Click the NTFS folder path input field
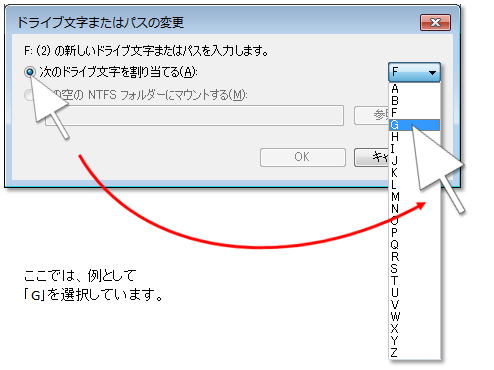The height and width of the screenshot is (370, 494). pos(195,115)
